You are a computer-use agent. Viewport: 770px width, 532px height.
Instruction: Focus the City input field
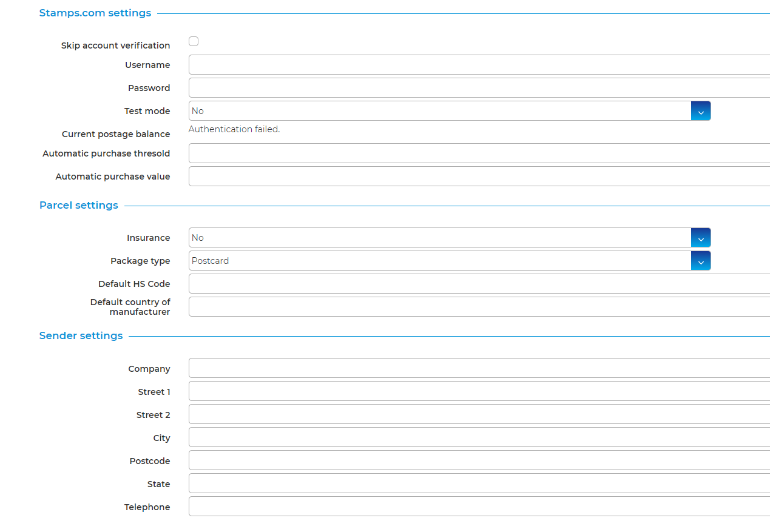click(x=479, y=437)
